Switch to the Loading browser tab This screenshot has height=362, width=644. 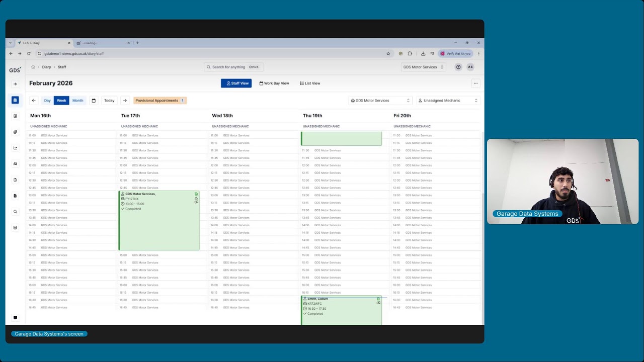point(103,43)
